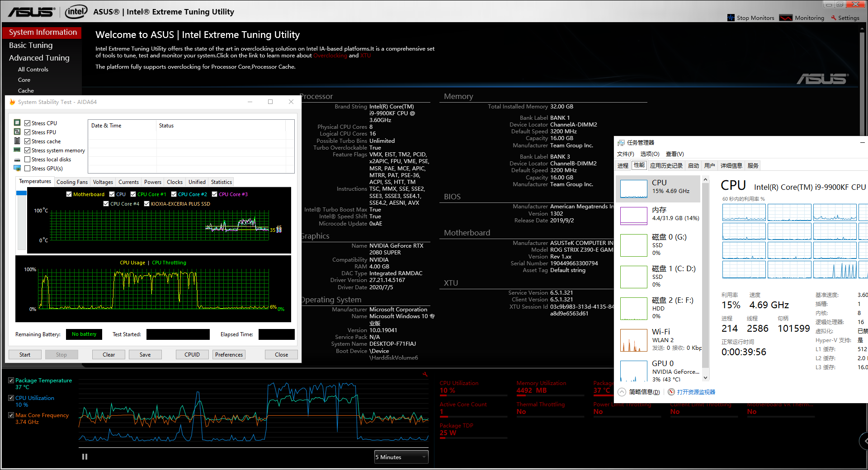Pause the monitoring graph playback
868x470 pixels.
coord(85,457)
